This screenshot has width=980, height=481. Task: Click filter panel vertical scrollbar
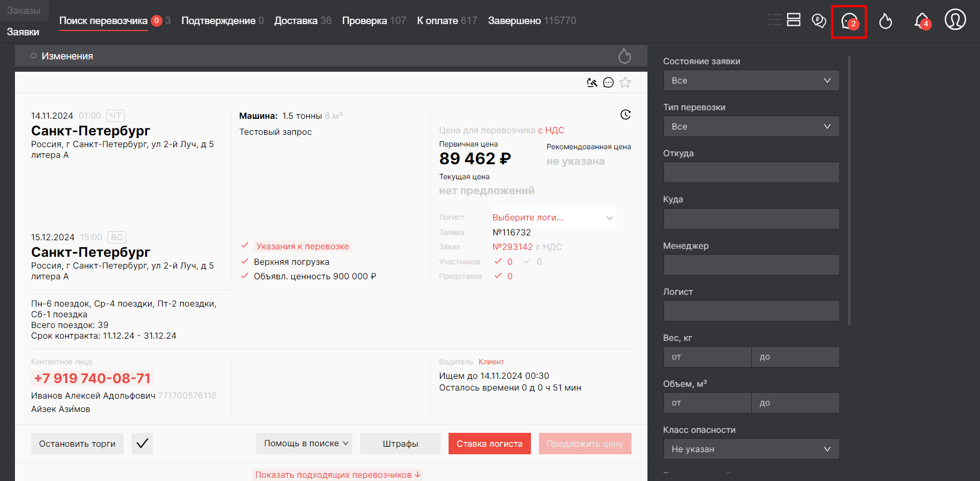tap(849, 190)
